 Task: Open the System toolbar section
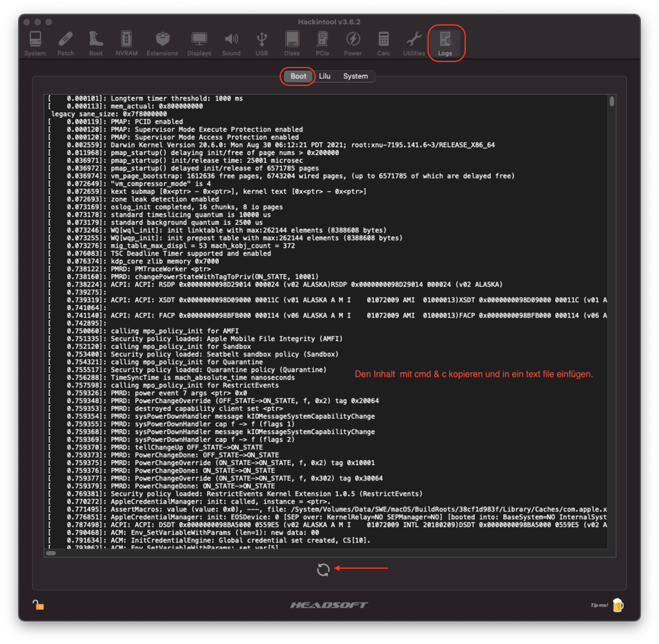pyautogui.click(x=35, y=44)
